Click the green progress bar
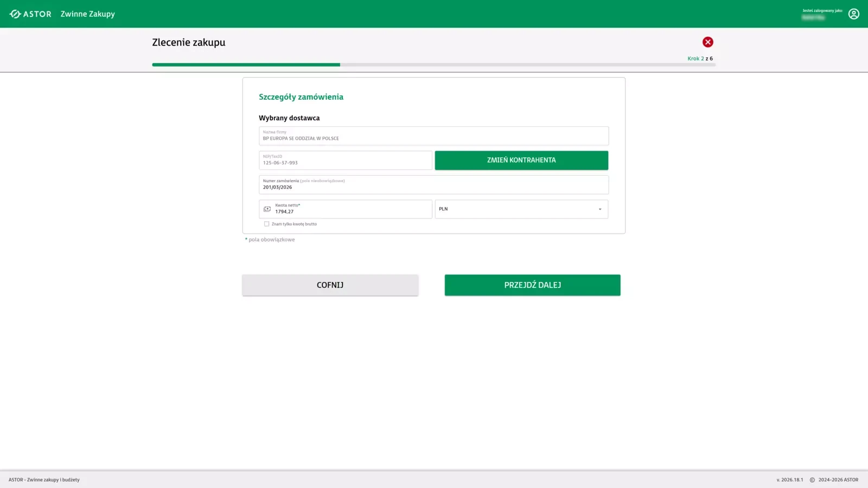Image resolution: width=868 pixels, height=488 pixels. click(246, 65)
